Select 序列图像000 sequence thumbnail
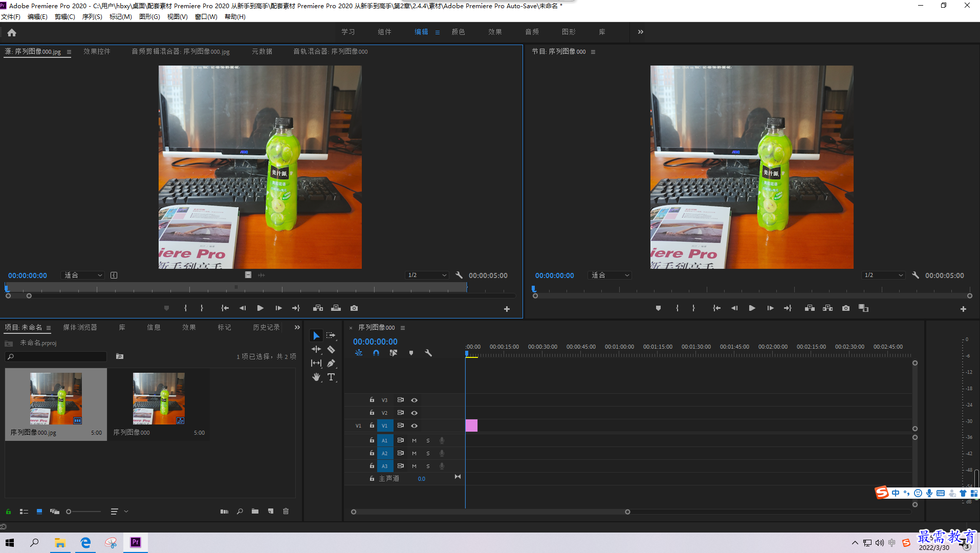 [x=159, y=398]
